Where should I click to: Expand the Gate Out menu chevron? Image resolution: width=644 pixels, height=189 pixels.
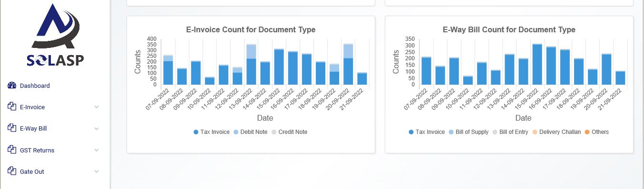point(97,172)
